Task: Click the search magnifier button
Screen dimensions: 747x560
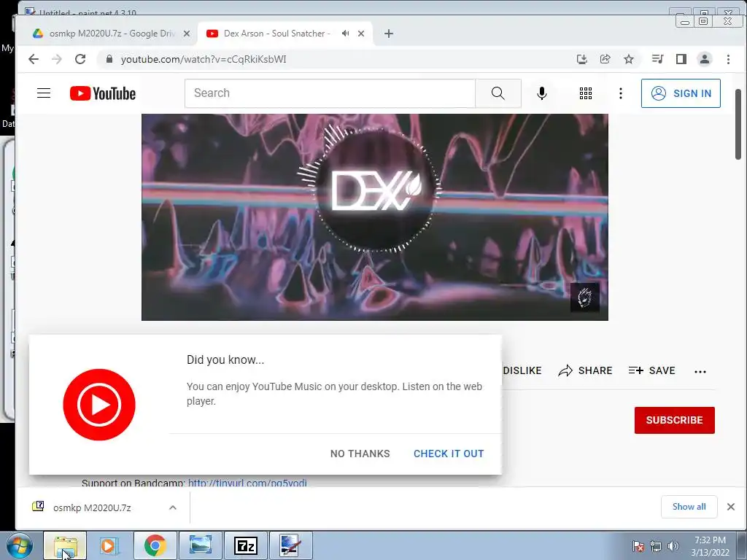Action: (x=498, y=93)
